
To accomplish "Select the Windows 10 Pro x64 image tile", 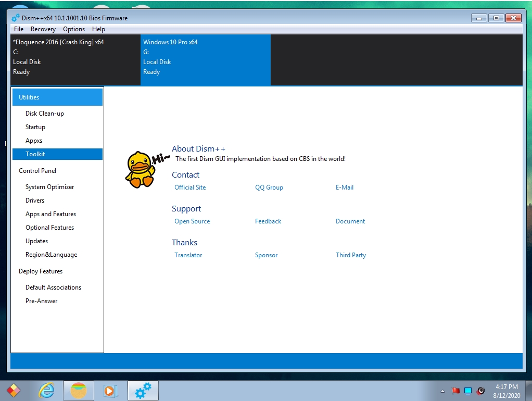I will point(206,60).
